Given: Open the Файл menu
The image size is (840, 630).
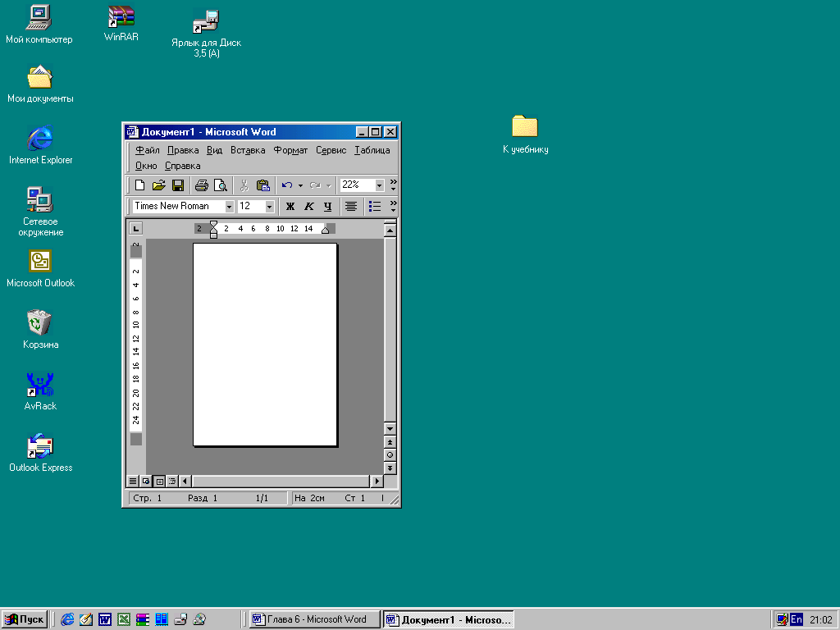Looking at the screenshot, I should pyautogui.click(x=148, y=150).
